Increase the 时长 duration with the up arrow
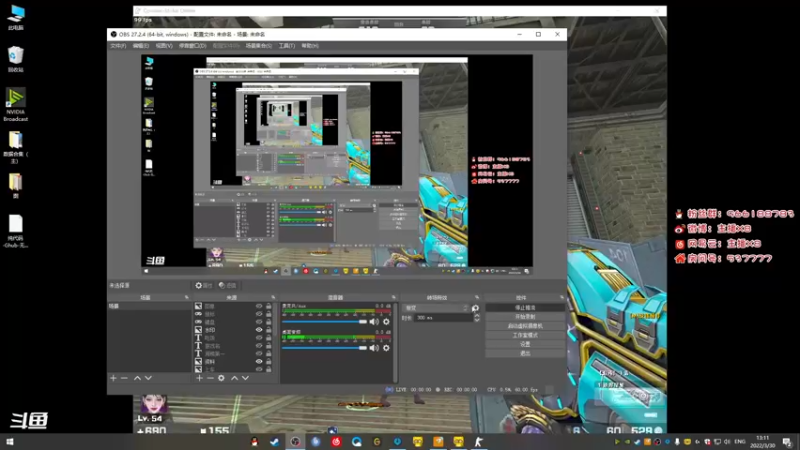This screenshot has height=450, width=800. click(477, 315)
